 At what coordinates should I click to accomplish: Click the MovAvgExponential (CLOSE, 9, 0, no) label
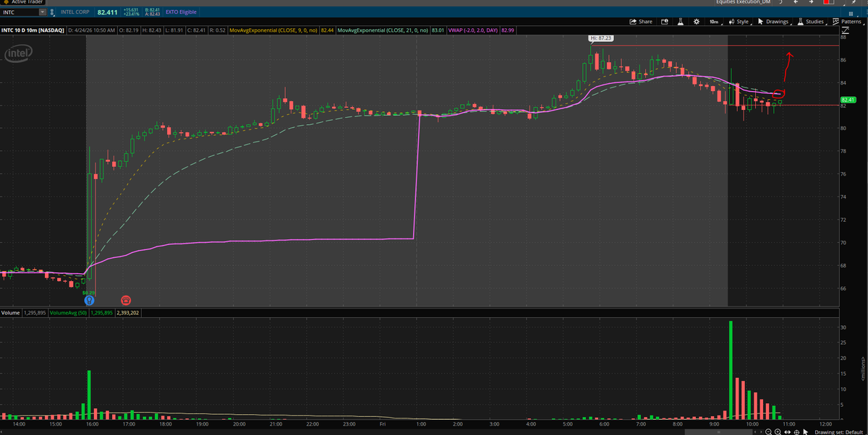pyautogui.click(x=273, y=30)
